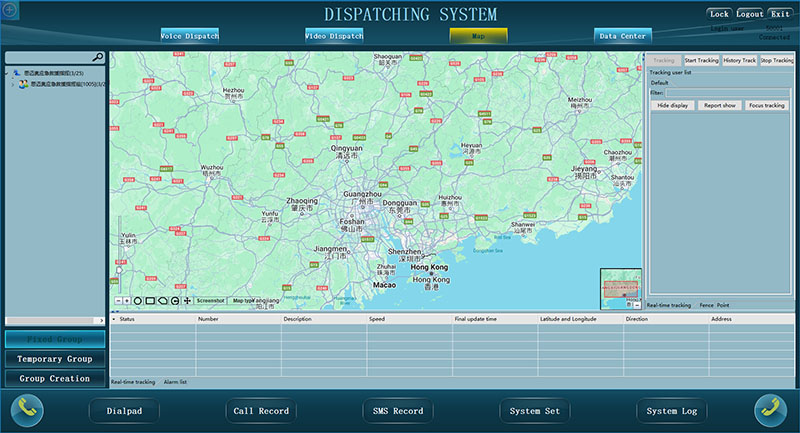Click the Hide display button
Image resolution: width=800 pixels, height=433 pixels.
click(672, 106)
